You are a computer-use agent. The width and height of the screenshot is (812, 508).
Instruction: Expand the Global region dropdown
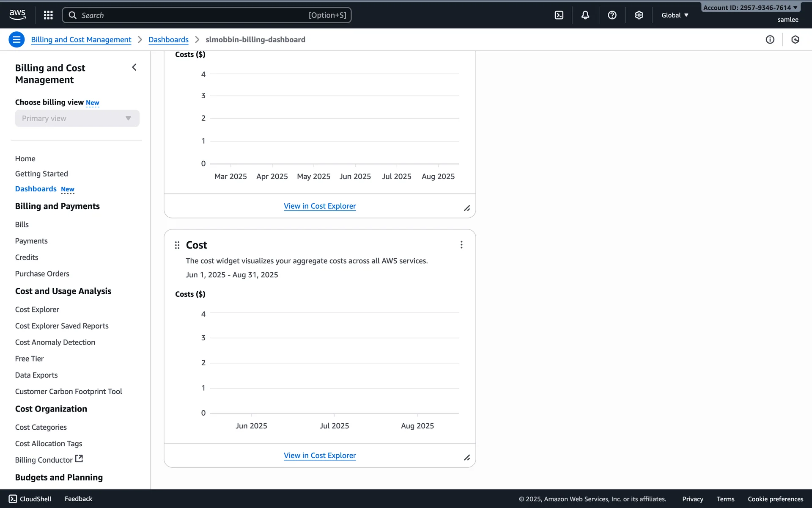[675, 15]
